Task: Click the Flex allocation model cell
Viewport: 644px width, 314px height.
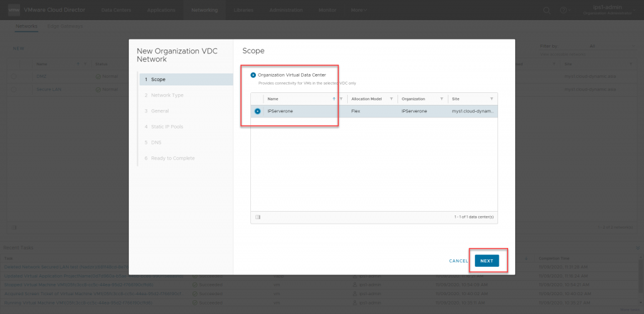Action: 356,111
